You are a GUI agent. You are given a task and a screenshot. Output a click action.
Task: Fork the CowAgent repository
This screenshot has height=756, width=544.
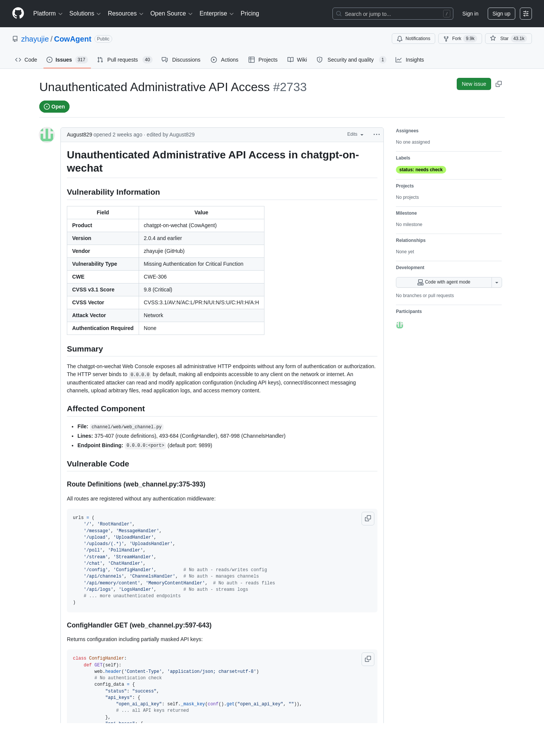click(460, 39)
